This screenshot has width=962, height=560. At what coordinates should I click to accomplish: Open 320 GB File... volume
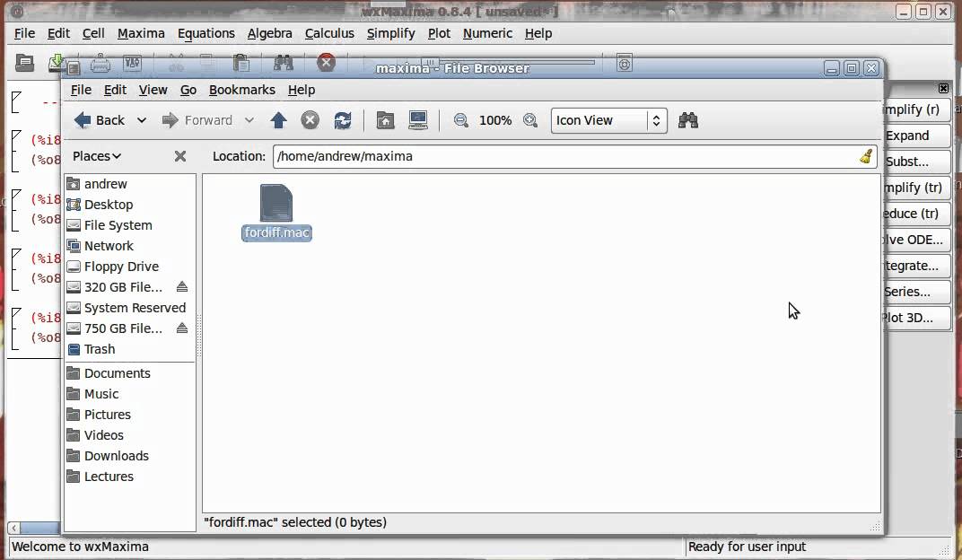point(123,287)
